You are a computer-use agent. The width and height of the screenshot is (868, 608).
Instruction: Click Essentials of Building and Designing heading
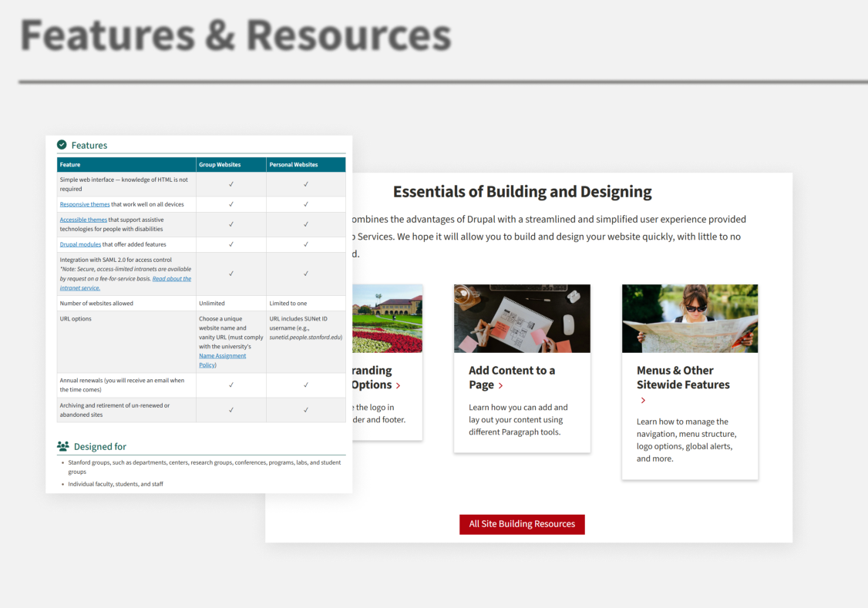pyautogui.click(x=522, y=191)
